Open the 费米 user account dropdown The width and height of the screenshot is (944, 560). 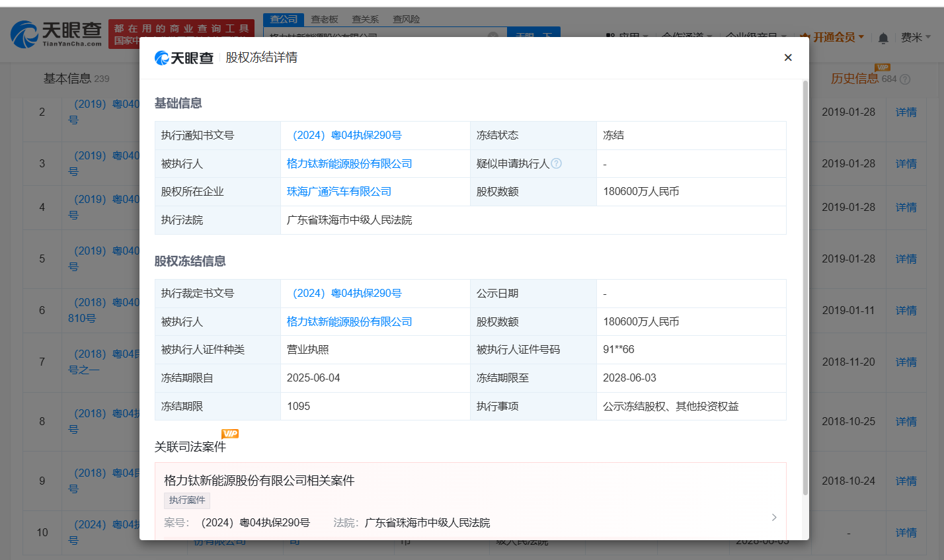coord(916,38)
